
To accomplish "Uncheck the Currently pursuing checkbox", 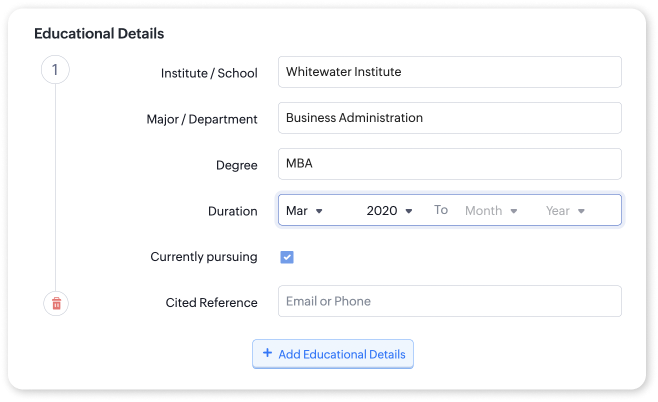I will coord(287,257).
